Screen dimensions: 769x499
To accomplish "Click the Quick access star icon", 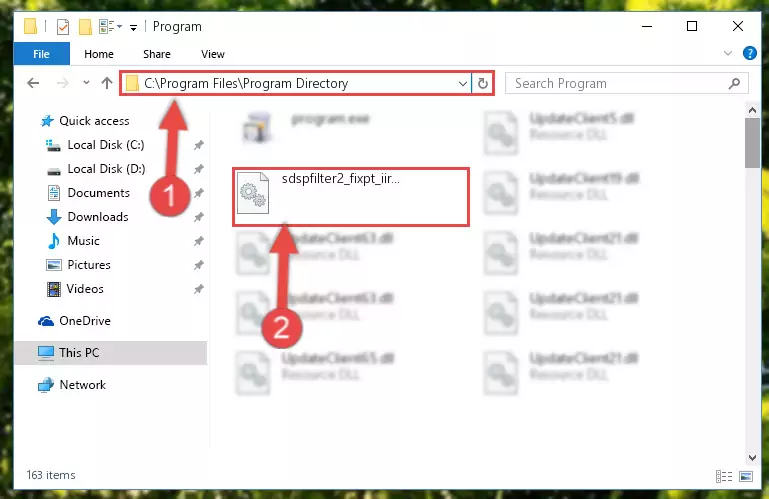I will [x=47, y=121].
